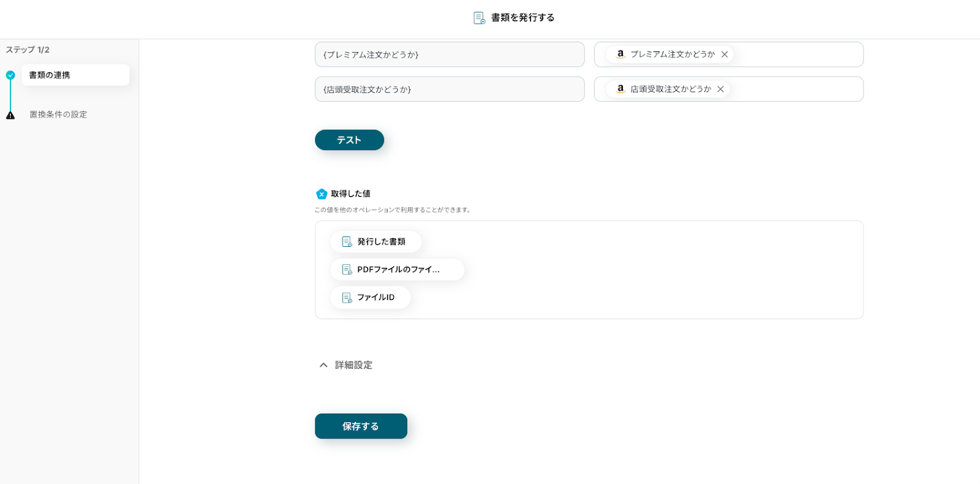Select the {プレミアム注文かどうか} placeholder field

pos(449,55)
